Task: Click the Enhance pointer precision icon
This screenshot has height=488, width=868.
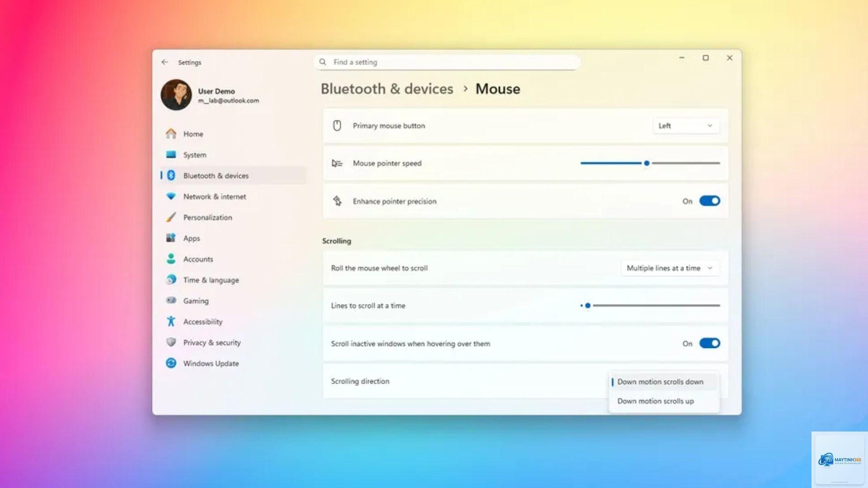Action: point(337,201)
